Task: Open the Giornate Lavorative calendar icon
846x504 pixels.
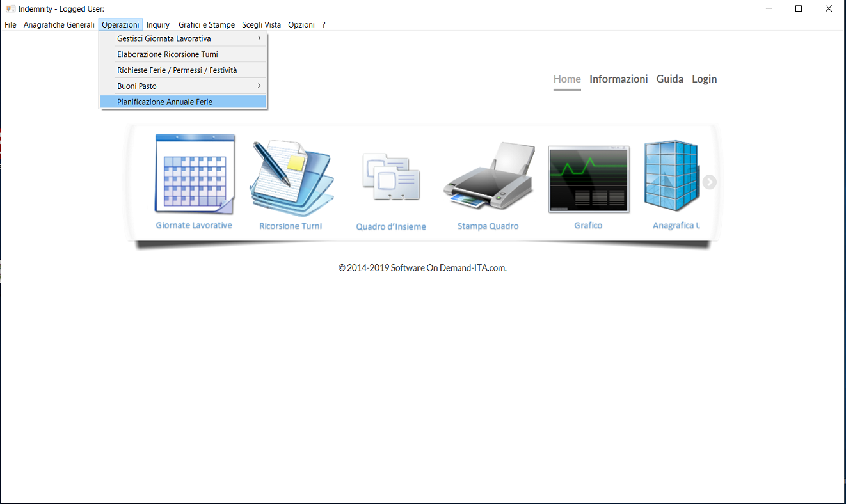Action: tap(195, 174)
